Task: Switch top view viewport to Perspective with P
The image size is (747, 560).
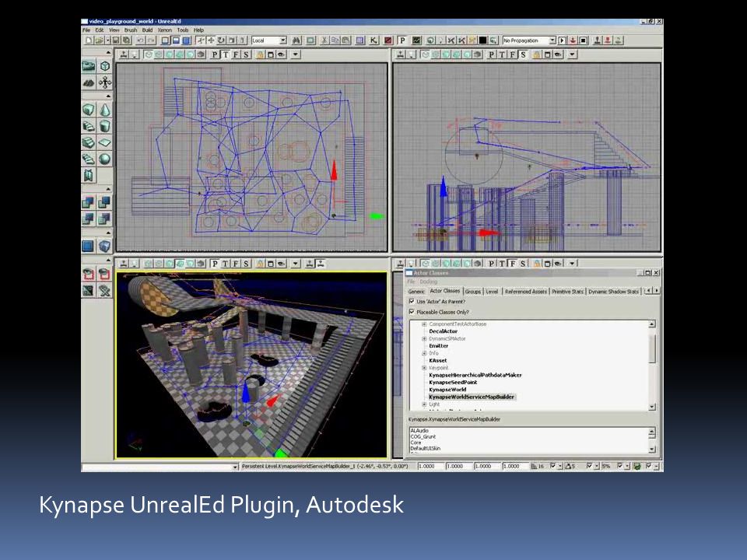Action: tap(215, 54)
